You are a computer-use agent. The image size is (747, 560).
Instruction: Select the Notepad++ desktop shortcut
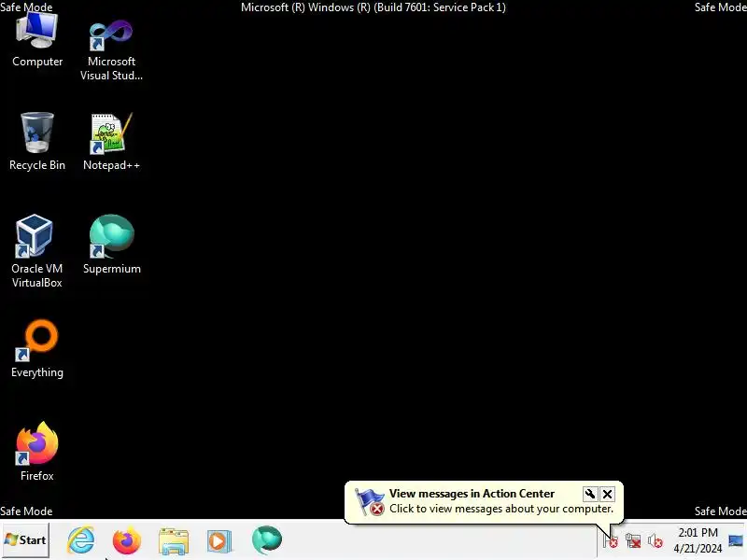click(111, 141)
